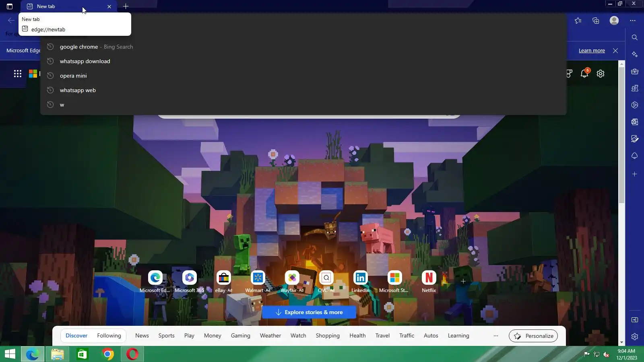Open page settings gear icon
Screen dimensions: 644x362
601,74
